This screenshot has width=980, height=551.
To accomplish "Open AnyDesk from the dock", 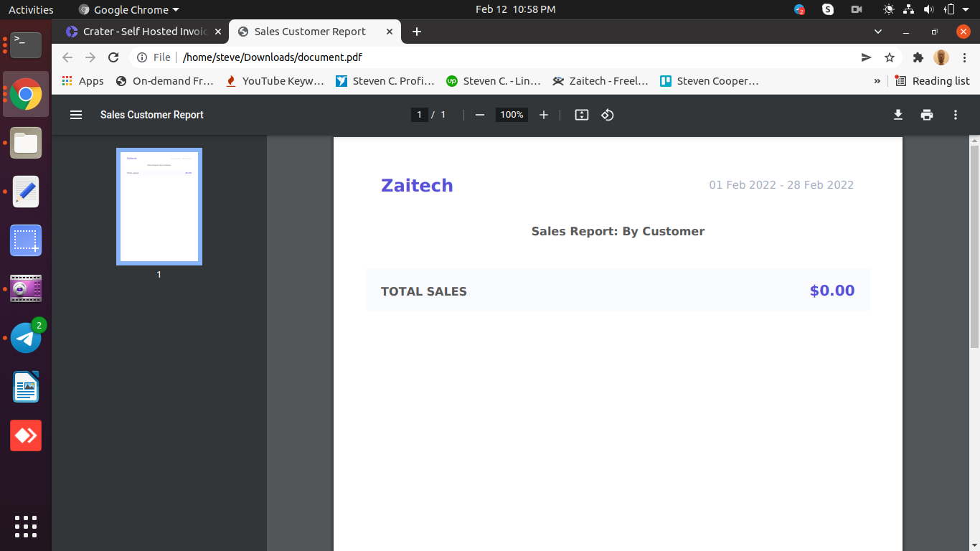I will pos(26,435).
